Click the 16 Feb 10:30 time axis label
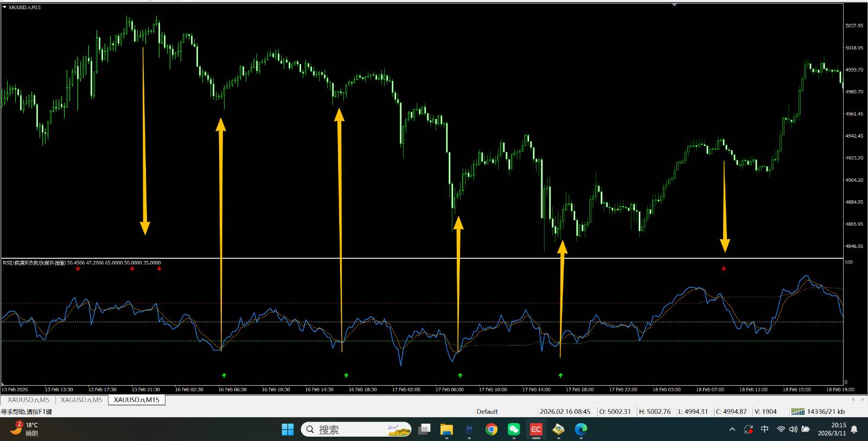 coord(276,389)
